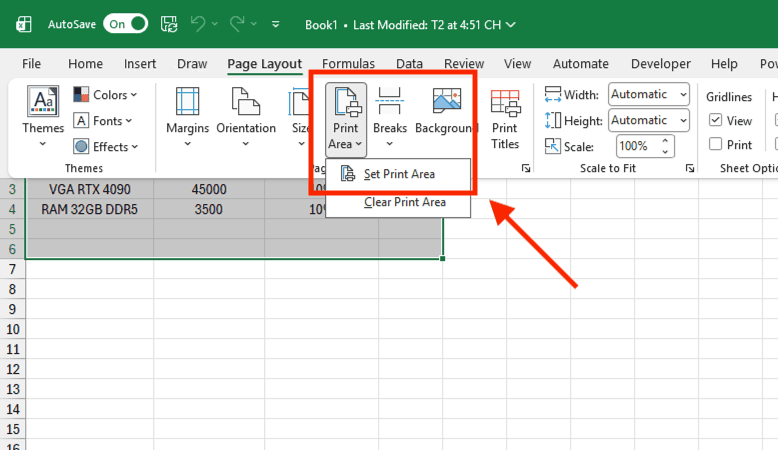Click the Background picture button
Screen dimensions: 778x450
coord(446,110)
